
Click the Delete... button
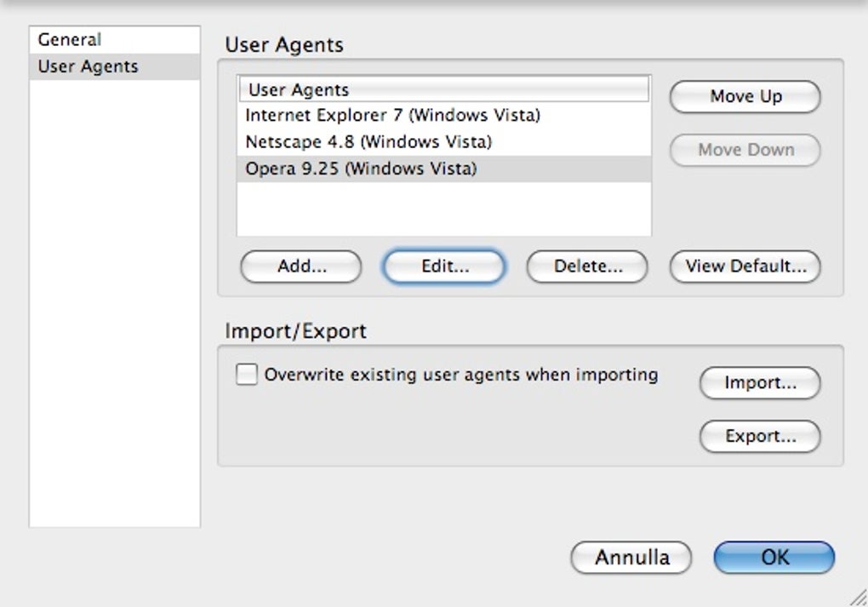pos(587,266)
